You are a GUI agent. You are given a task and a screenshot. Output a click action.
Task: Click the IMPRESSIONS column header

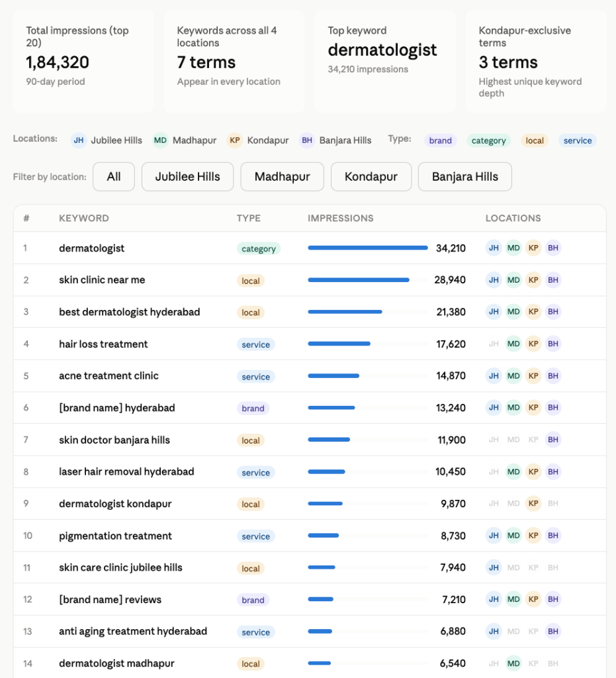click(x=340, y=218)
